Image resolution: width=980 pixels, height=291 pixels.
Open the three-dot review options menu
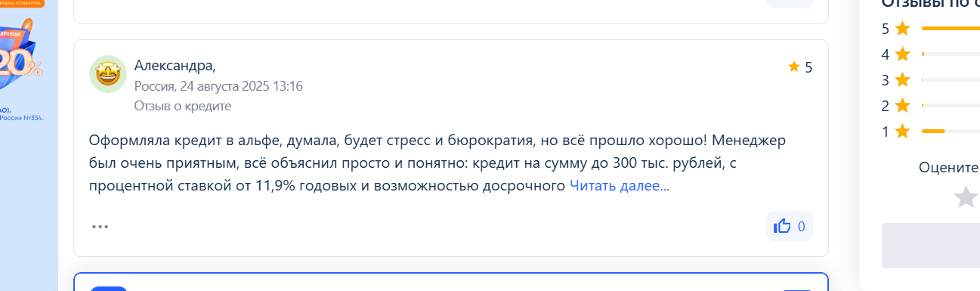pos(100,226)
